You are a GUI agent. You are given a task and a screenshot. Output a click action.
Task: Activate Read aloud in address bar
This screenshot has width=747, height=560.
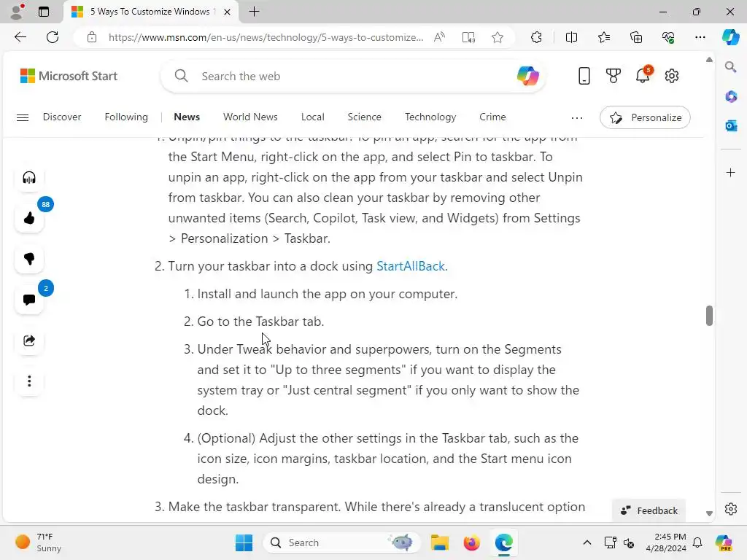click(439, 37)
